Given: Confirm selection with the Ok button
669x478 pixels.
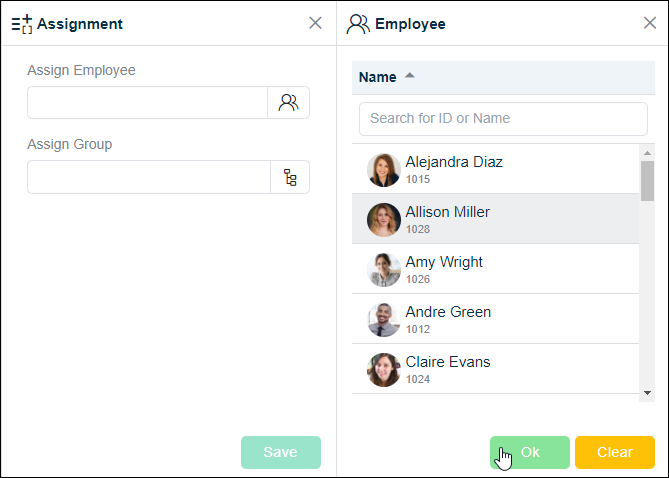Looking at the screenshot, I should pos(529,452).
